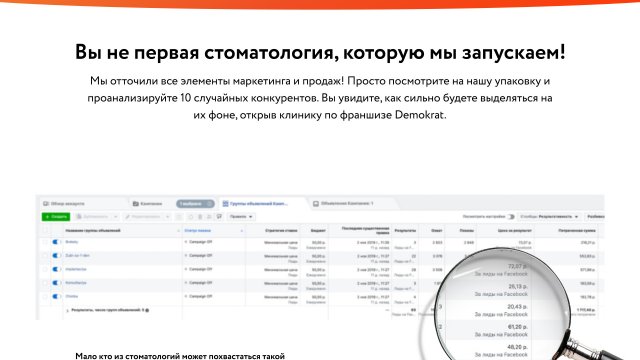Open the Brekety ad group link
The height and width of the screenshot is (360, 640).
[x=71, y=242]
